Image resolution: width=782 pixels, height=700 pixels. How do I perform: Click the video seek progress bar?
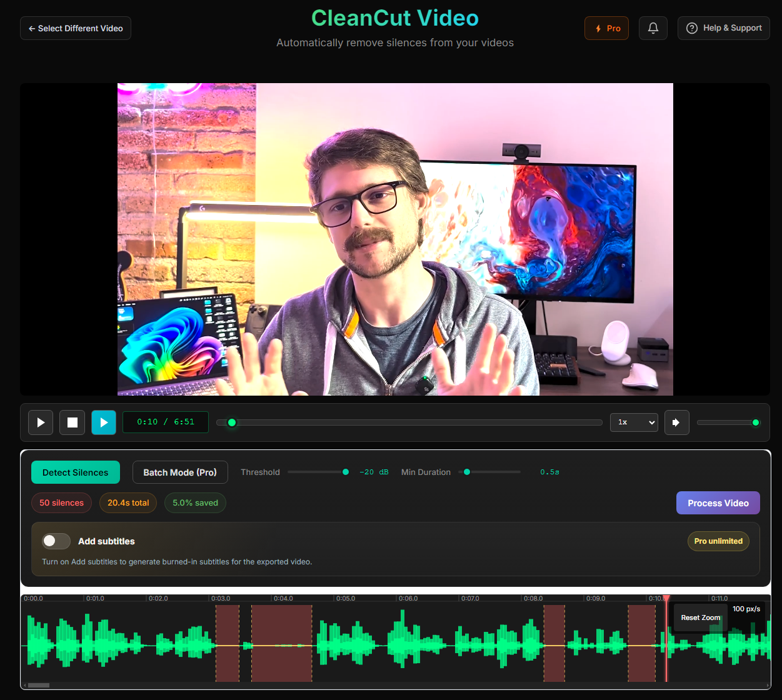click(x=409, y=422)
